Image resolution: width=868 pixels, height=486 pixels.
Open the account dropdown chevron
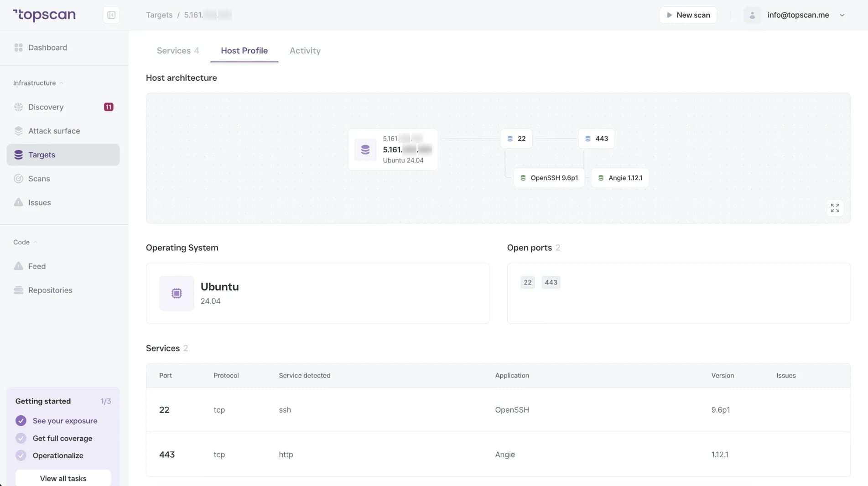click(x=842, y=15)
